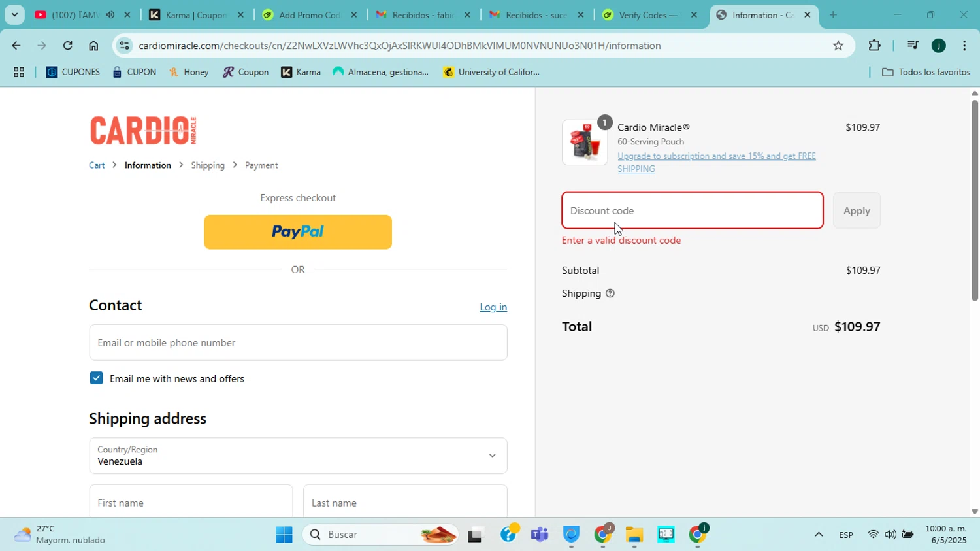Mute the YouTube tab audio icon

click(x=110, y=14)
